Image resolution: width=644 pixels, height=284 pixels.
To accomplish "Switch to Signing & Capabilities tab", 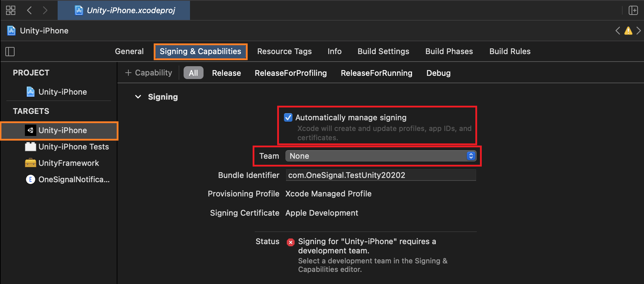I will point(200,51).
